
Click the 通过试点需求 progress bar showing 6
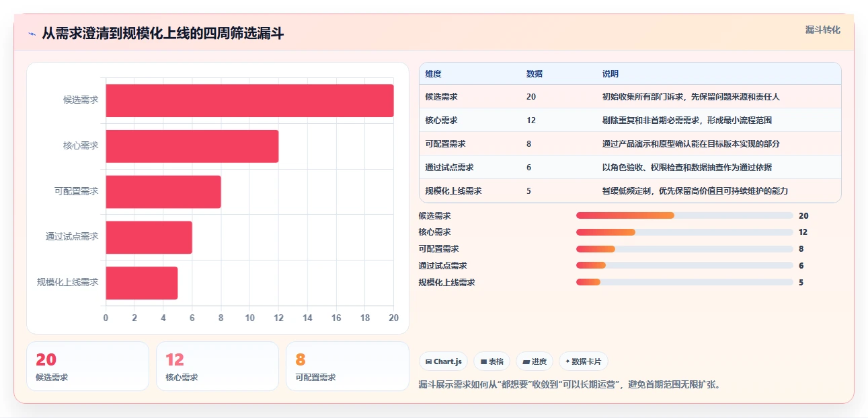[684, 266]
